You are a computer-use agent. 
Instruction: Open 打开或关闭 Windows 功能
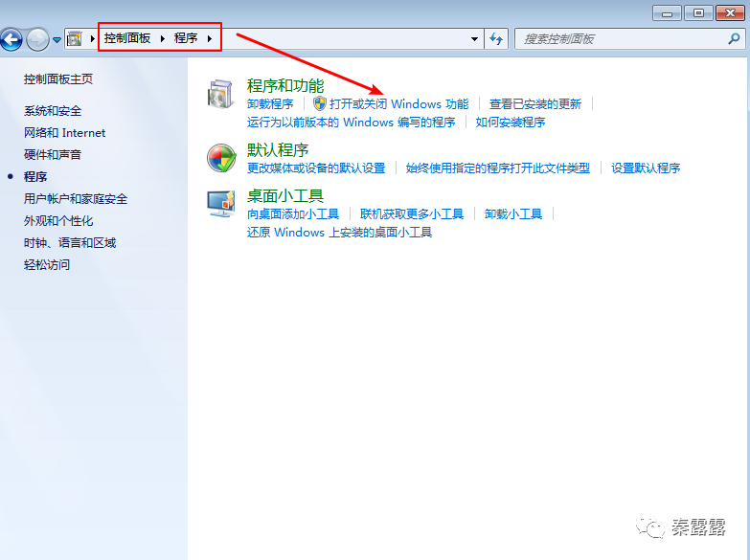(x=398, y=104)
